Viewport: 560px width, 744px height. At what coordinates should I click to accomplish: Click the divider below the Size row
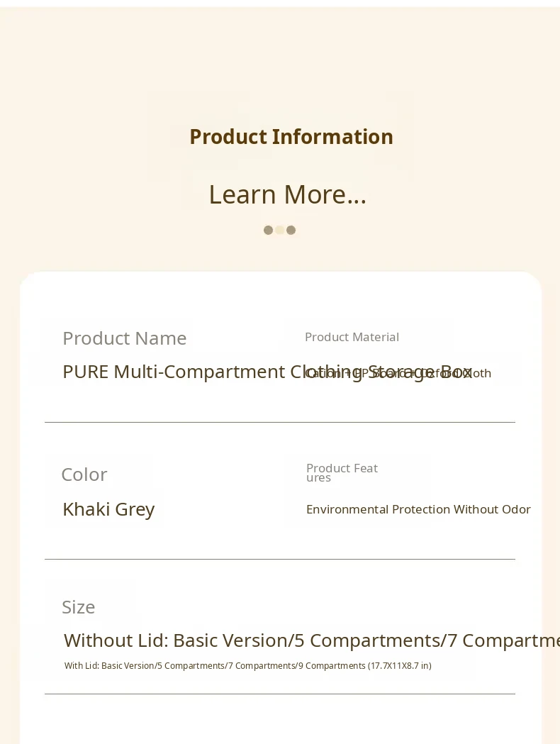point(279,694)
